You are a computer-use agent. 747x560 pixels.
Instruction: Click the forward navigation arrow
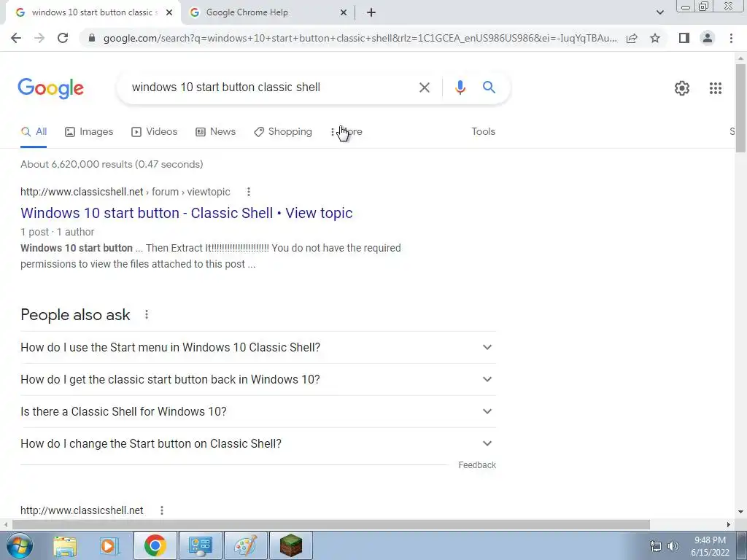39,38
